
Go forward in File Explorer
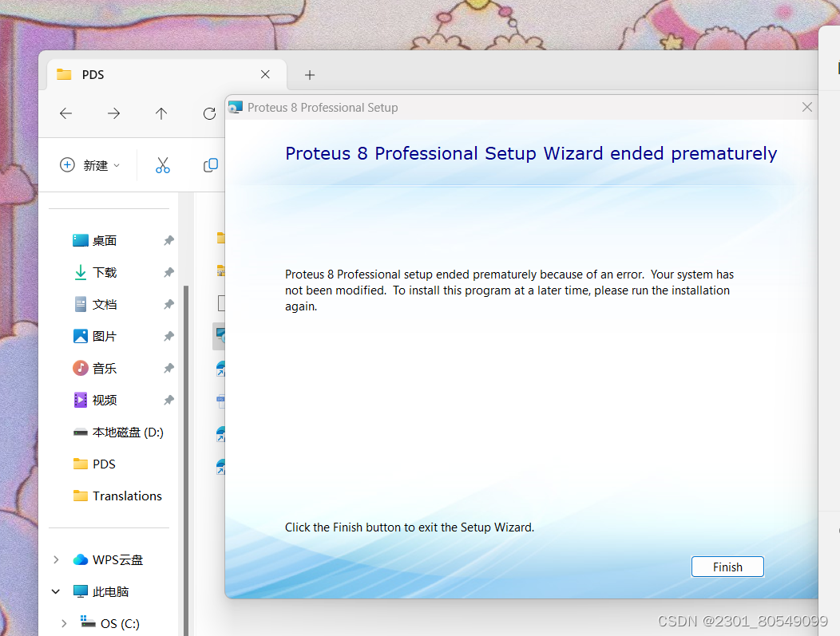(x=113, y=113)
